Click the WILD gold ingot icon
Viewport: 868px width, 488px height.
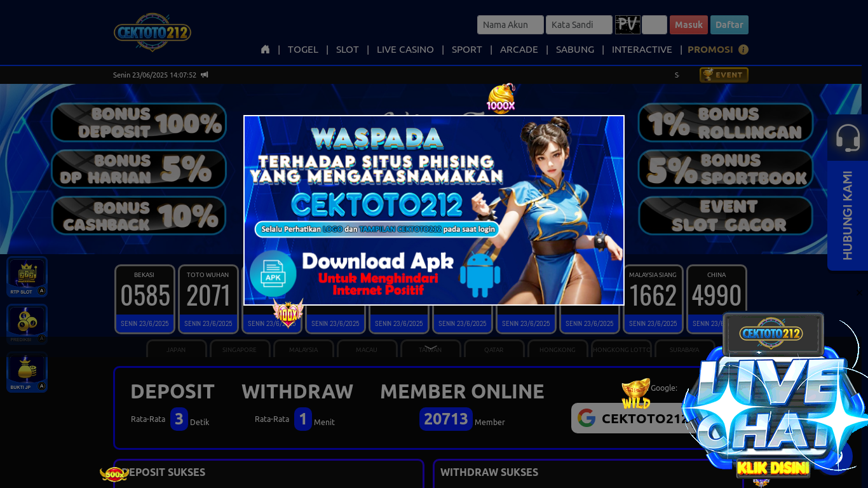pos(636,393)
